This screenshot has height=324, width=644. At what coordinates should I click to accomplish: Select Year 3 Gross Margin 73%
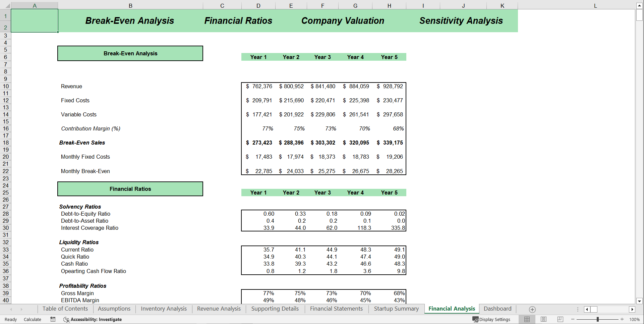point(323,293)
